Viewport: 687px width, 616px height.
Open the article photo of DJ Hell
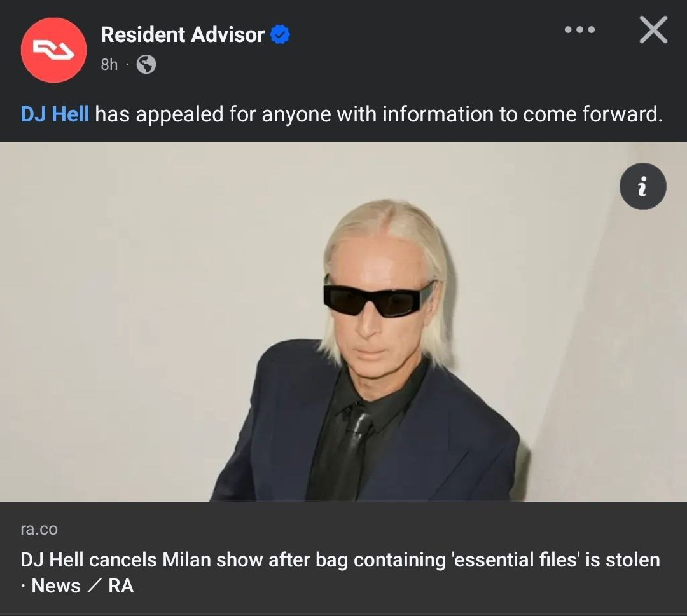pyautogui.click(x=343, y=322)
